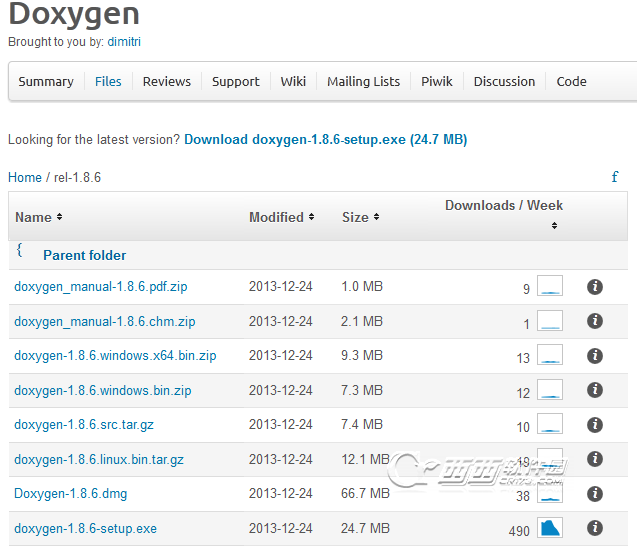Click the 24.7 MB size cell in the file list

365,528
